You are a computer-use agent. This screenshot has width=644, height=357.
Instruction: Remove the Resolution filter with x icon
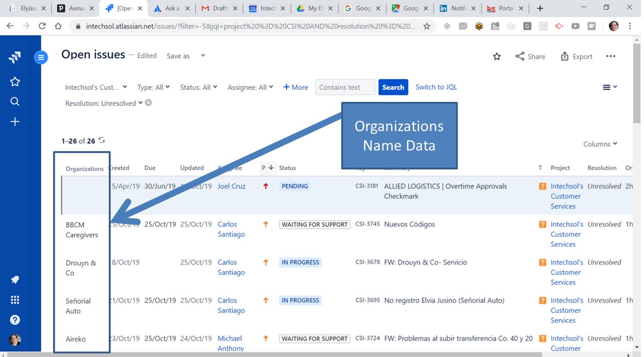[148, 103]
